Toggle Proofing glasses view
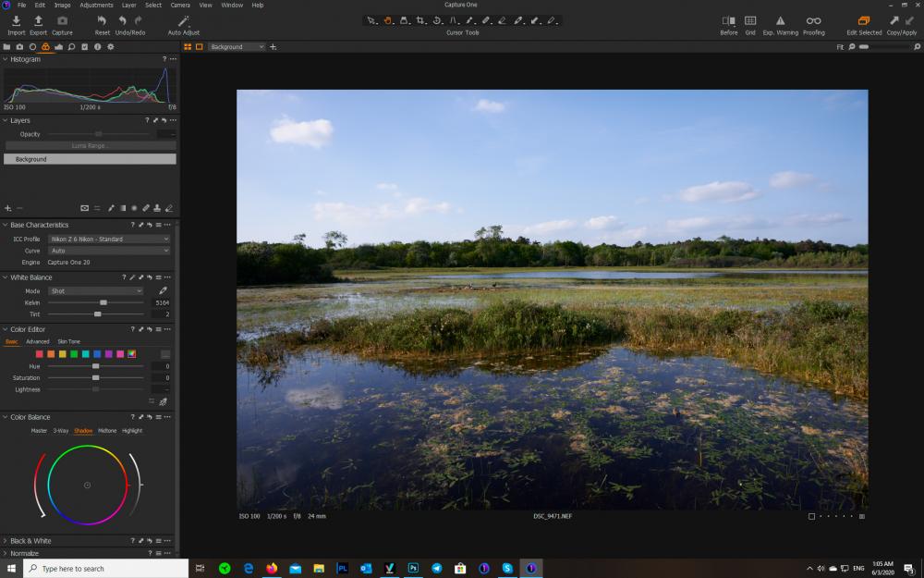Viewport: 924px width, 578px height. [813, 21]
